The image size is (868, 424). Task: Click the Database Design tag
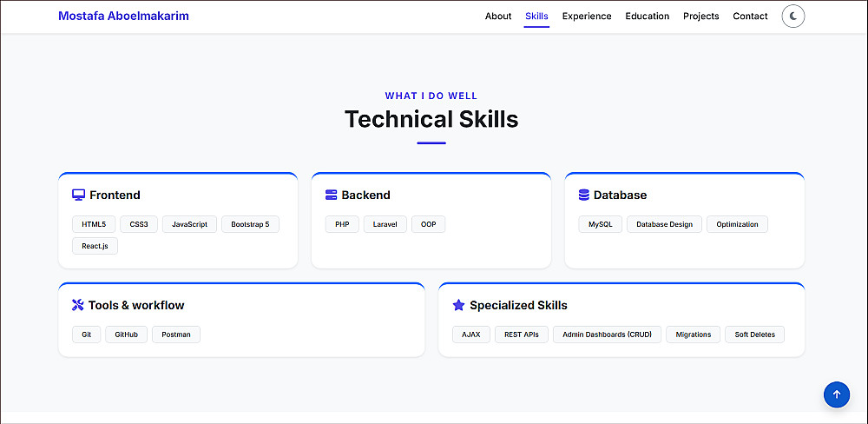click(x=664, y=224)
